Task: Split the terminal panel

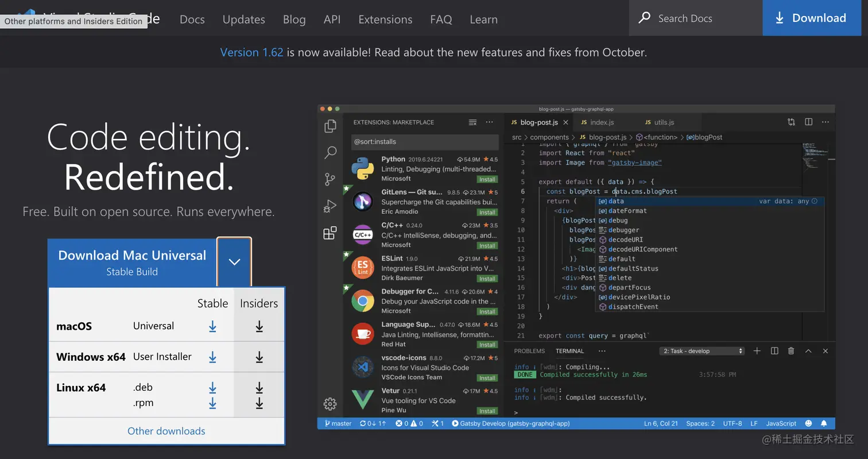Action: [x=774, y=351]
